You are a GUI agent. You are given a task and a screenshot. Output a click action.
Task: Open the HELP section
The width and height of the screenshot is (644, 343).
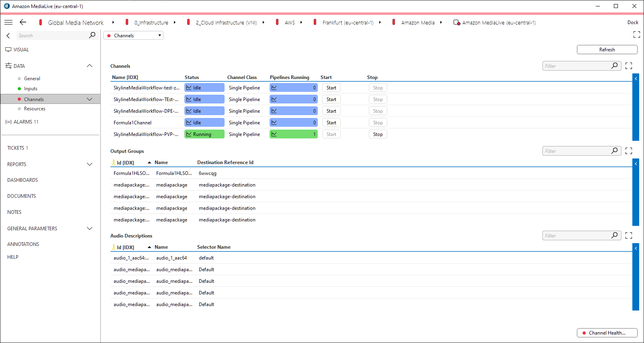coord(13,257)
